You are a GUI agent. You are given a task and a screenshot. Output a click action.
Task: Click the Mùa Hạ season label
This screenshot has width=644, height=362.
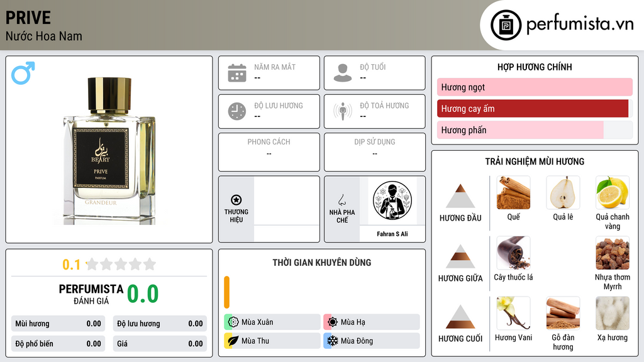(x=353, y=322)
